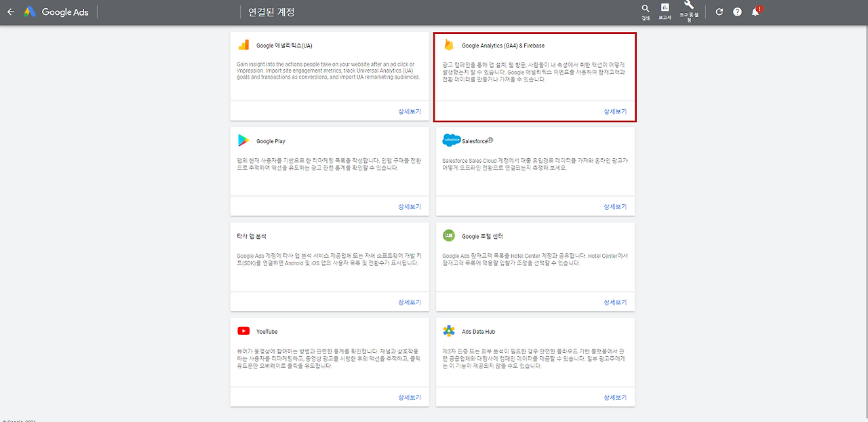Select the Google Play card title
The image size is (868, 422).
pos(271,141)
